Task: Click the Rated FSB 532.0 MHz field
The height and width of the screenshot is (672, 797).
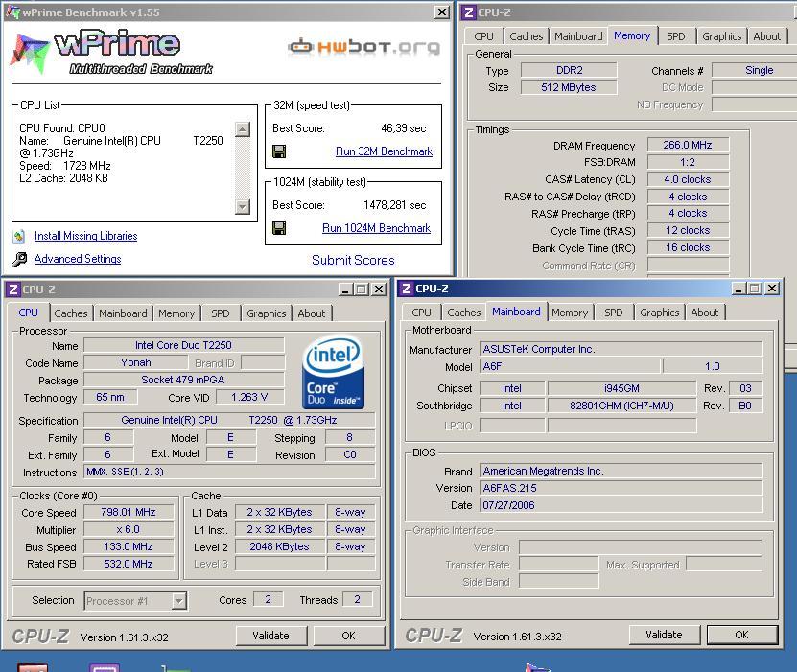Action: (x=129, y=564)
